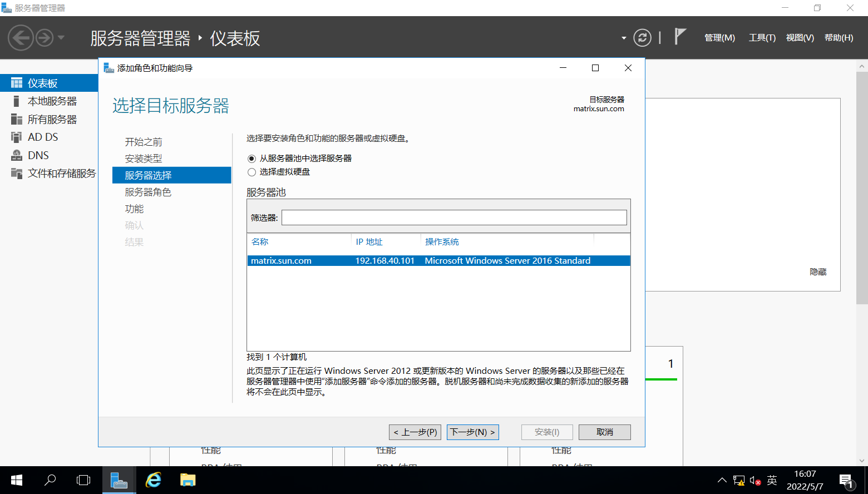
Task: Close the 添加角色和功能向导 dialog
Action: 628,68
